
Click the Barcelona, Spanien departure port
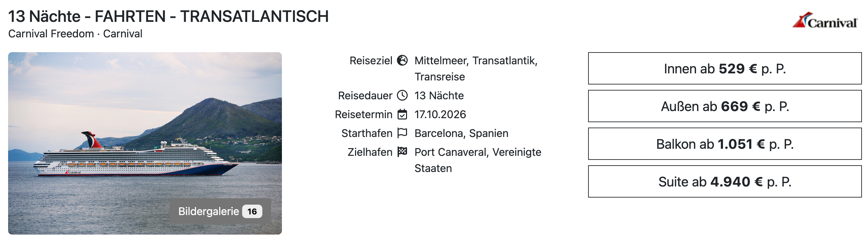coord(461,134)
